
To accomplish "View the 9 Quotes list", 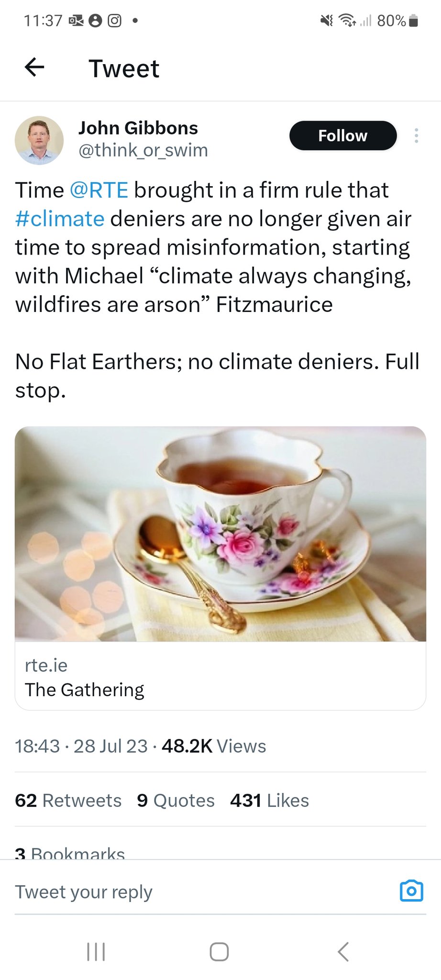I will [x=176, y=801].
